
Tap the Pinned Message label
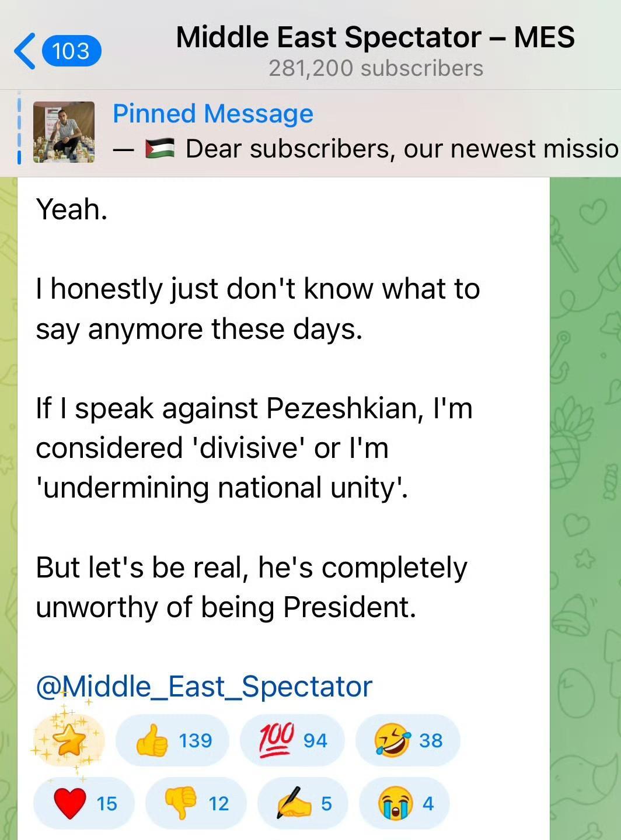212,114
